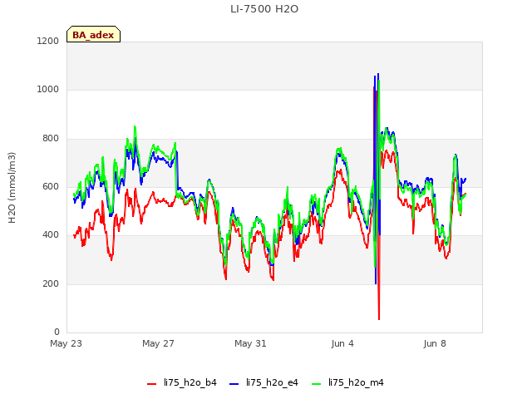Image resolution: width=532 pixels, height=399 pixels.
Task: Click the May 23 x-axis label
Action: 66,343
